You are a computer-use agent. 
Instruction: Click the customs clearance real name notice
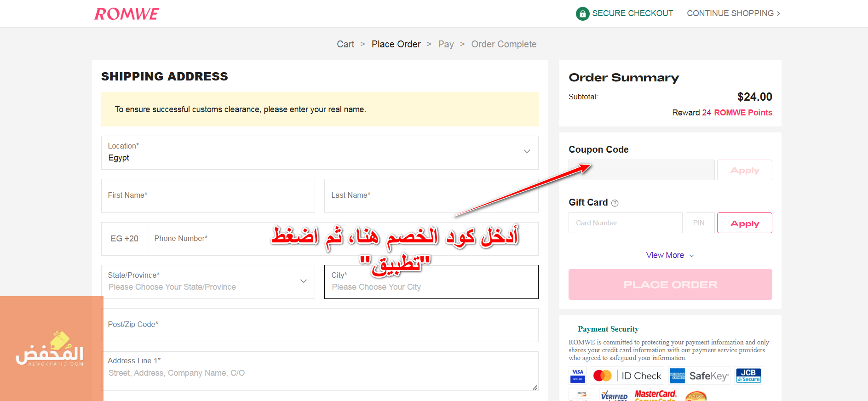coord(320,109)
